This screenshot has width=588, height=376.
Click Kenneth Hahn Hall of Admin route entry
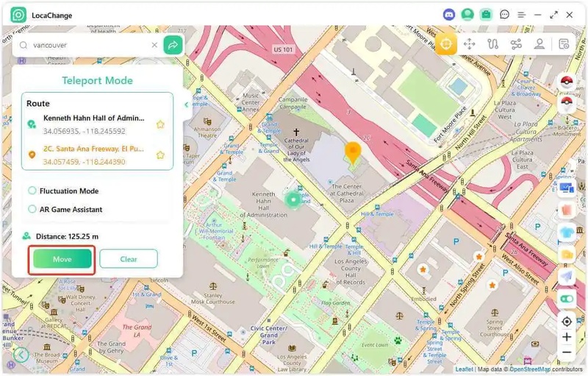(94, 118)
